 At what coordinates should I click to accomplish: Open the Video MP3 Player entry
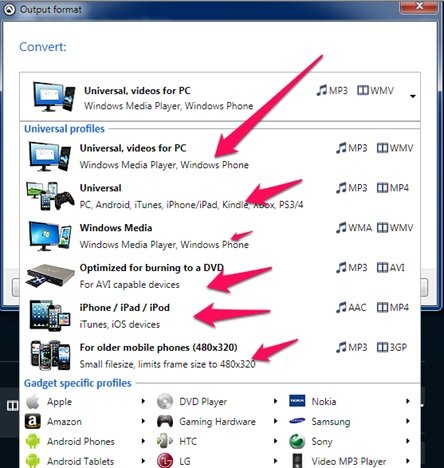click(350, 461)
